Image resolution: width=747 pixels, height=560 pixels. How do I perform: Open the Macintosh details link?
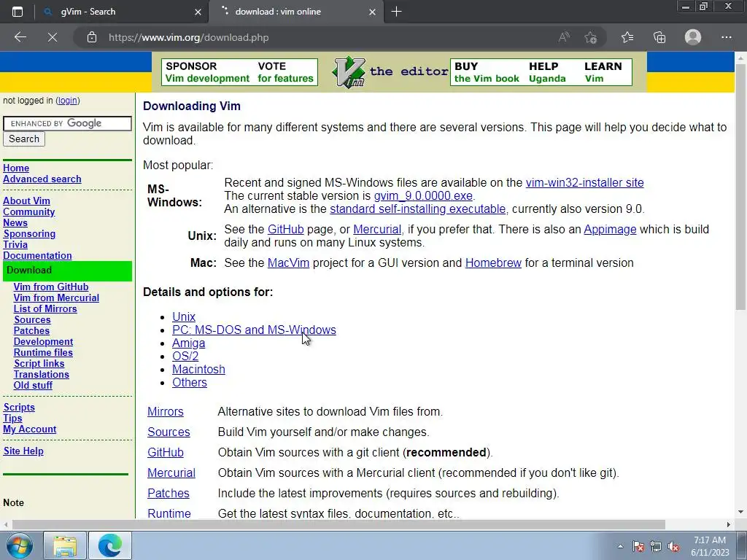(x=198, y=370)
